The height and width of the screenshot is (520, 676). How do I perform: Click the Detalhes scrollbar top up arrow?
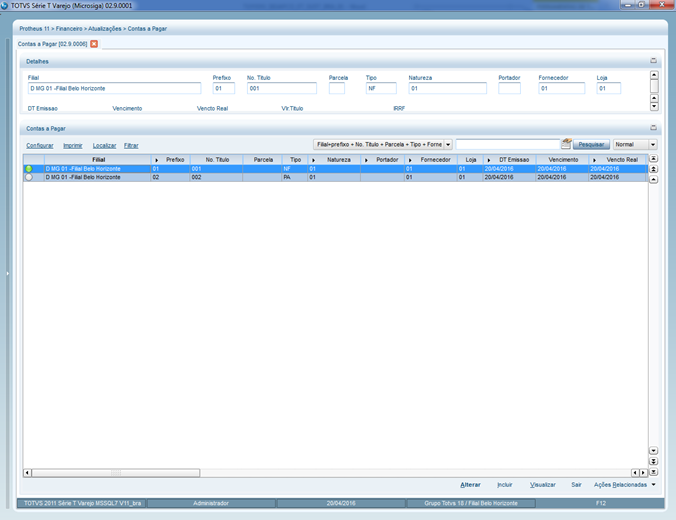[654, 75]
